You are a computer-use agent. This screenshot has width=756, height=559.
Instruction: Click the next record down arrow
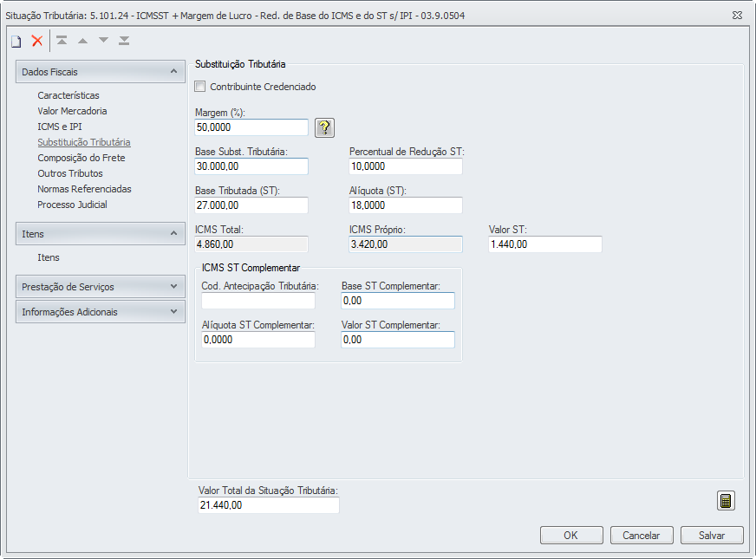coord(103,41)
